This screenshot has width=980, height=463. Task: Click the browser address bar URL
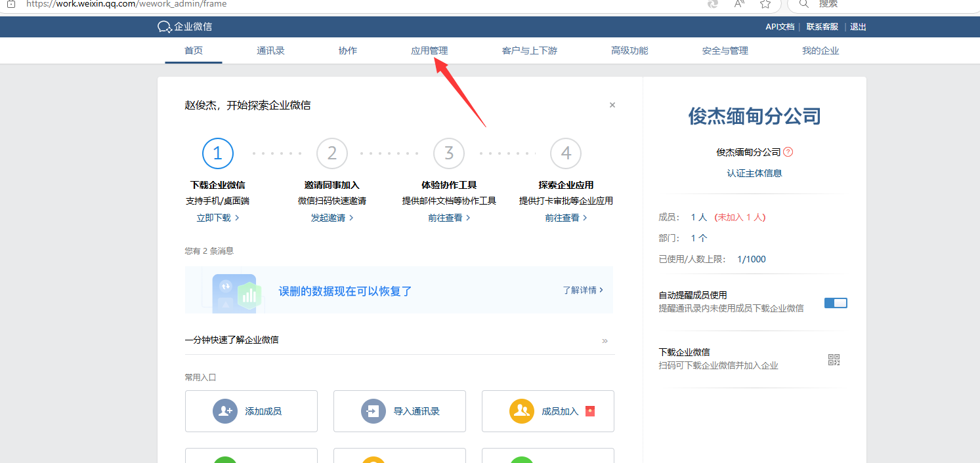(126, 4)
